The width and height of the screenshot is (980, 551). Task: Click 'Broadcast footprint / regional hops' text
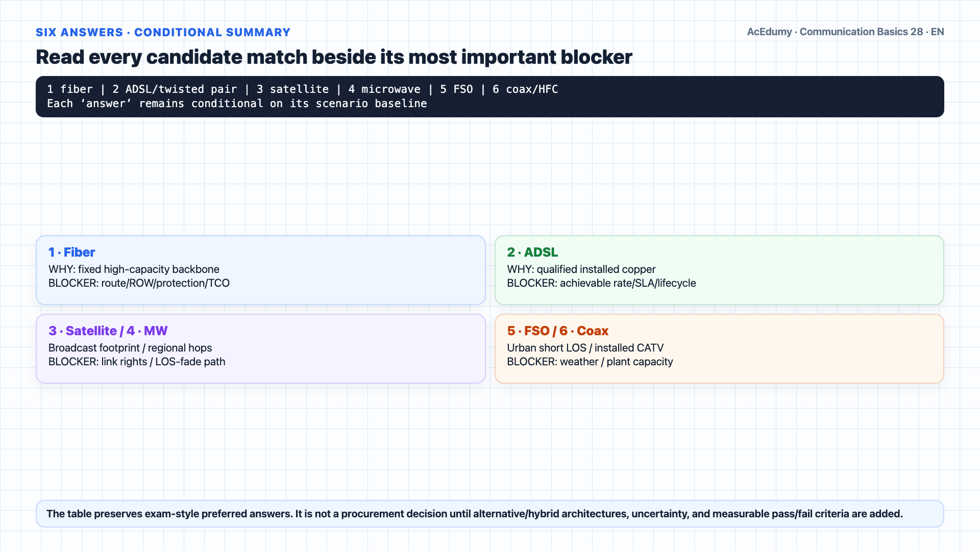pyautogui.click(x=130, y=348)
